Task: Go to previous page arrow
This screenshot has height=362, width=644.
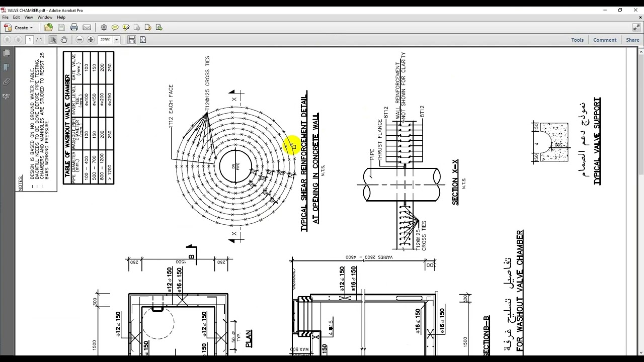Action: (7, 40)
